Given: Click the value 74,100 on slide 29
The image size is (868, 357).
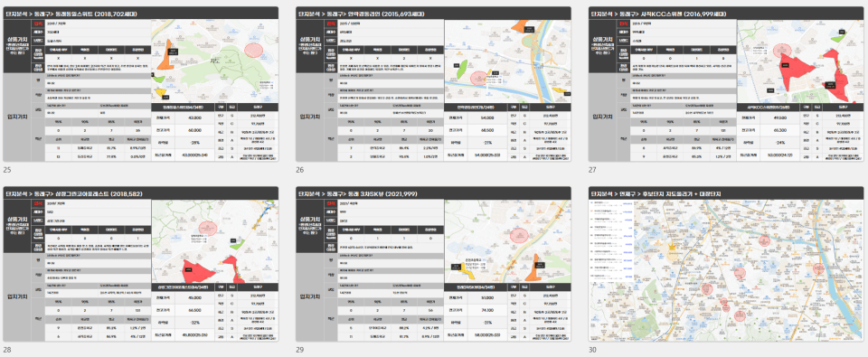Looking at the screenshot, I should tap(487, 311).
